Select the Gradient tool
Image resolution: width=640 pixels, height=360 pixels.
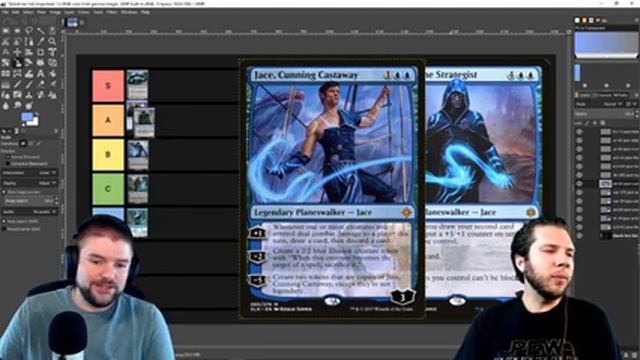6,84
